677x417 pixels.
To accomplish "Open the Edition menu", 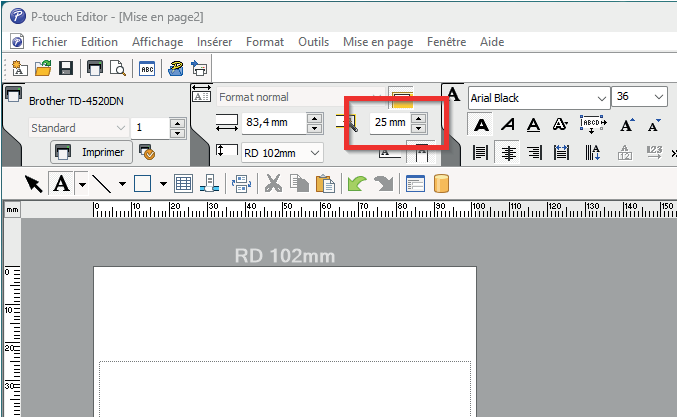I will pos(99,42).
